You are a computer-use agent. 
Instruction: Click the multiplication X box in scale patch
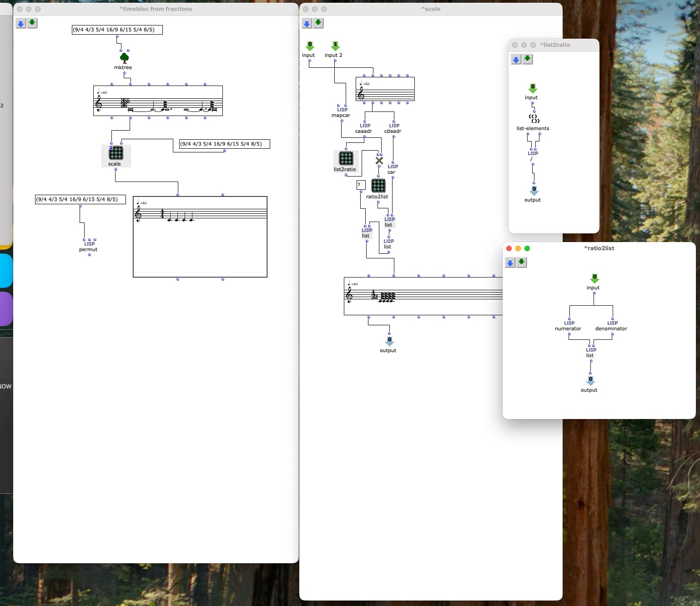(379, 161)
